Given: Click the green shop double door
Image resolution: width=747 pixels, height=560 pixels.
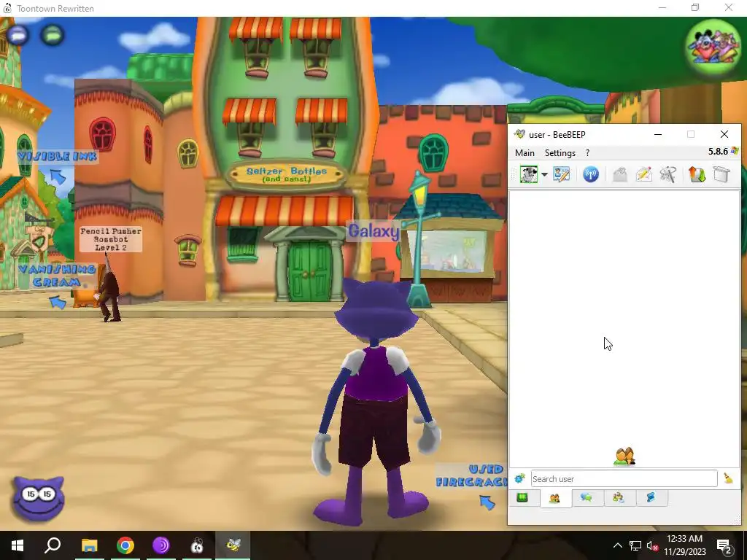Looking at the screenshot, I should click(309, 271).
